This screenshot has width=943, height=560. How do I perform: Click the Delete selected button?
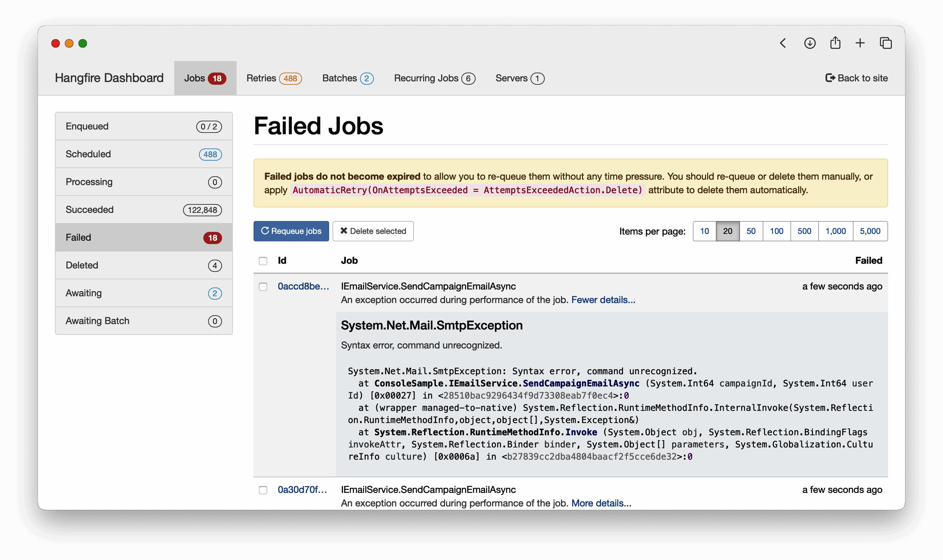click(373, 231)
